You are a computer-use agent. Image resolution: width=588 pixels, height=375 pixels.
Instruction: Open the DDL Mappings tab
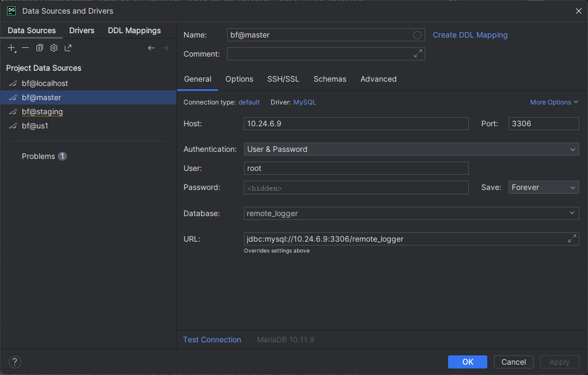coord(134,30)
